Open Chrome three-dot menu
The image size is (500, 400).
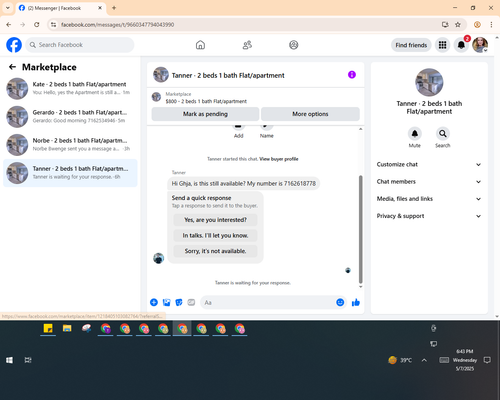tap(491, 24)
